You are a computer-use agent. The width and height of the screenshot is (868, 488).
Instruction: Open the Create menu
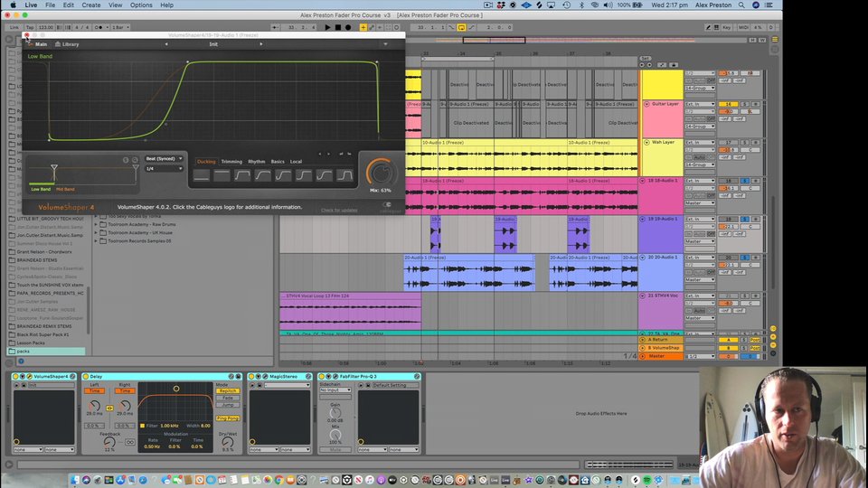pos(91,5)
